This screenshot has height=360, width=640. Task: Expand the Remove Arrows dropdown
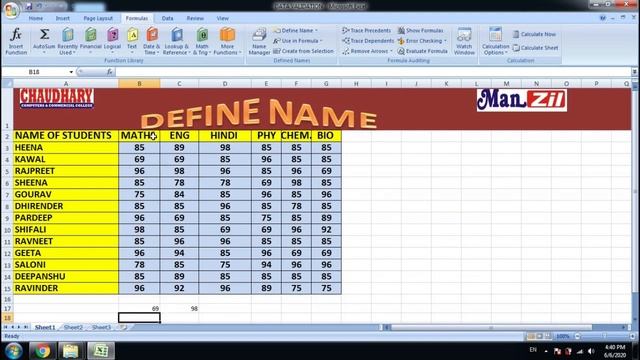coord(391,51)
